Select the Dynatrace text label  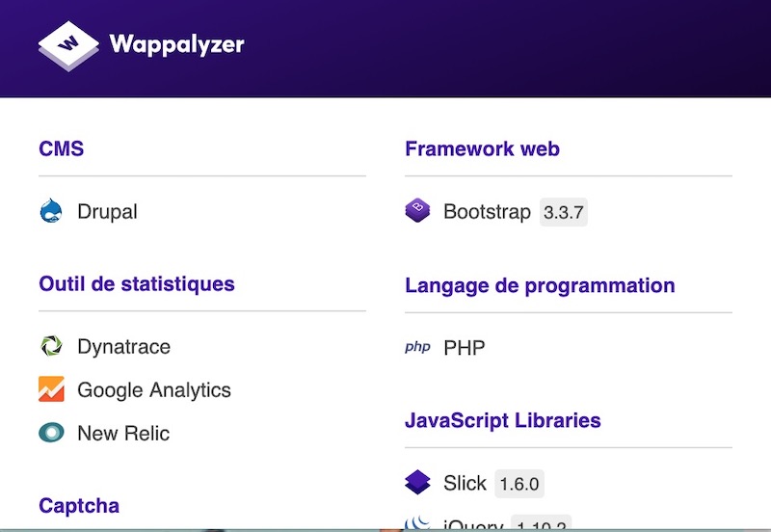(123, 346)
